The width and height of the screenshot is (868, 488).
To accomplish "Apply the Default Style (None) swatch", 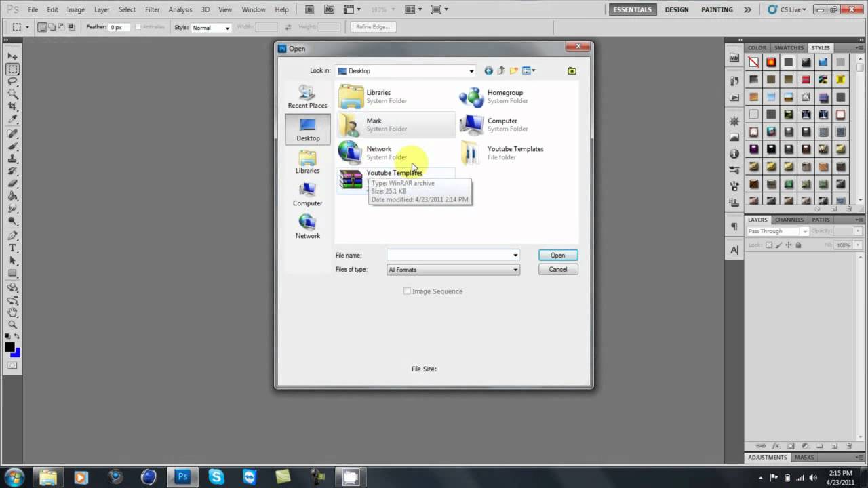I will click(753, 62).
